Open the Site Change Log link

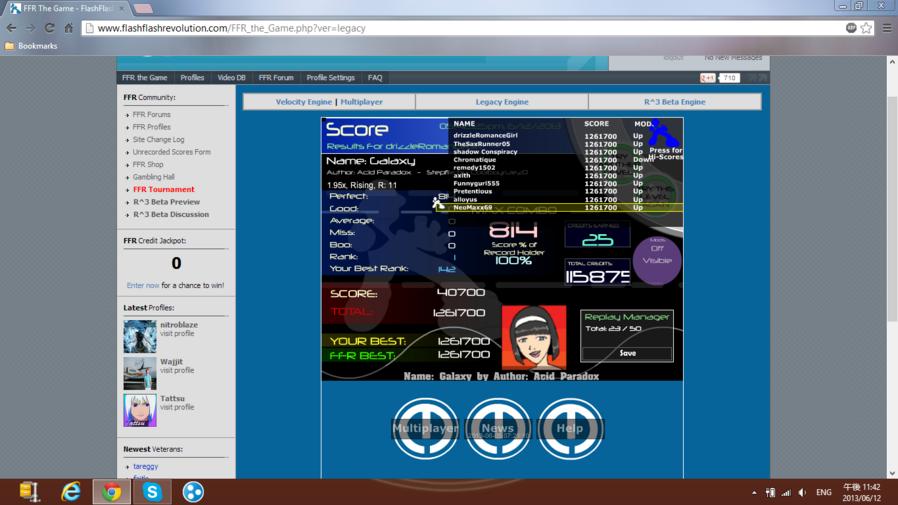pyautogui.click(x=159, y=140)
